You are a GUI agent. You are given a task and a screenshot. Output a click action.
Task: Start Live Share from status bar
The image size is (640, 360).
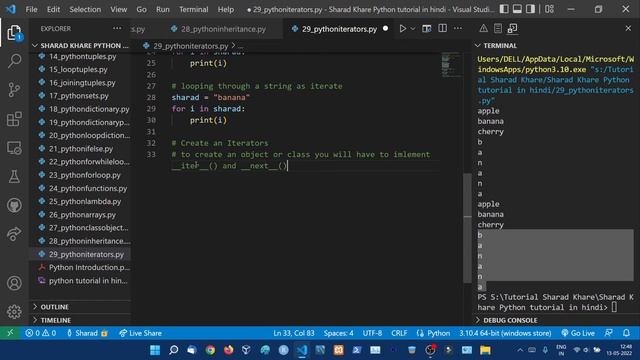[140, 333]
